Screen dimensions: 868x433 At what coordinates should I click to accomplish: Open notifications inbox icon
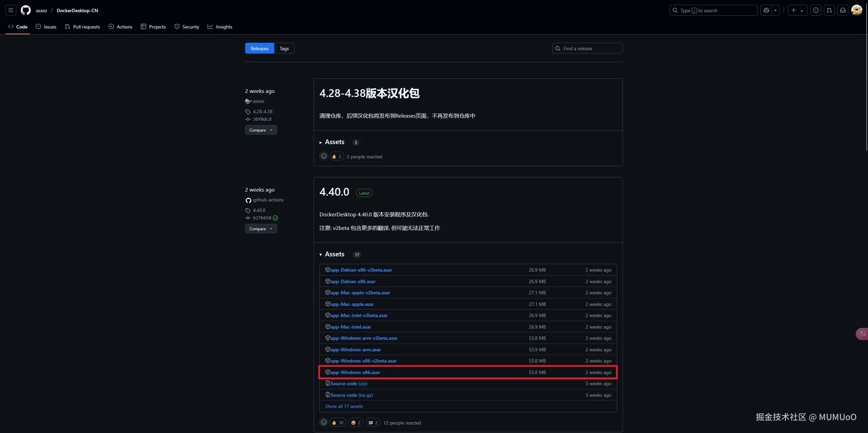(x=843, y=10)
